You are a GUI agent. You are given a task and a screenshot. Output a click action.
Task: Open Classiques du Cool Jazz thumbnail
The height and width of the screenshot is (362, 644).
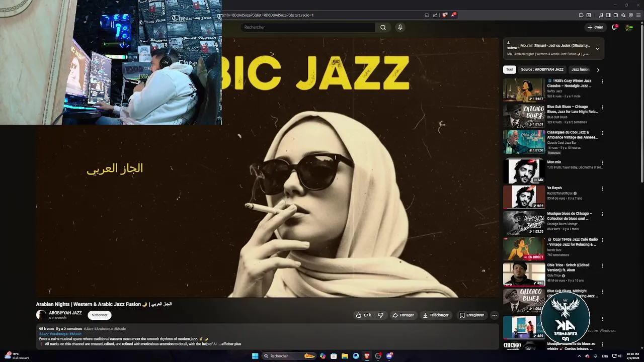tap(524, 141)
